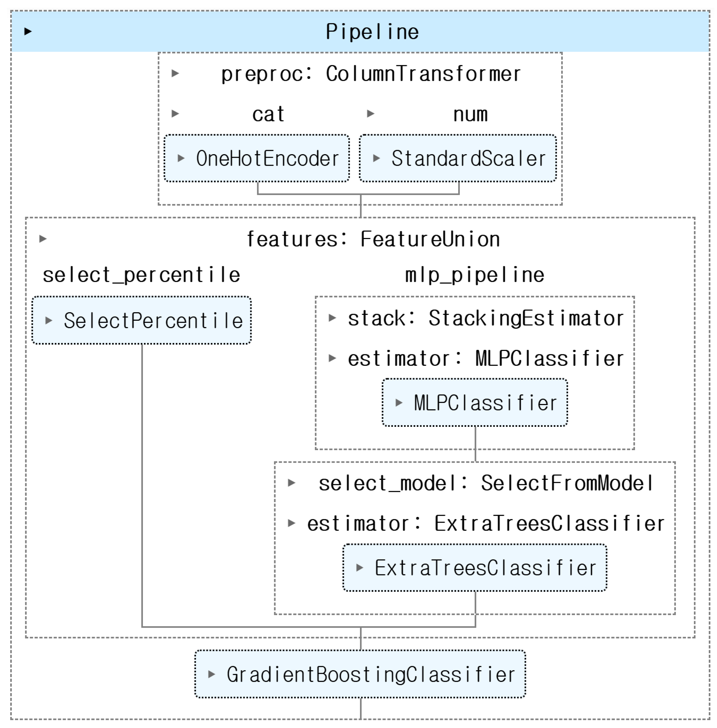Expand the features FeatureUnion arrow
Image resolution: width=717 pixels, height=728 pixels.
43,239
